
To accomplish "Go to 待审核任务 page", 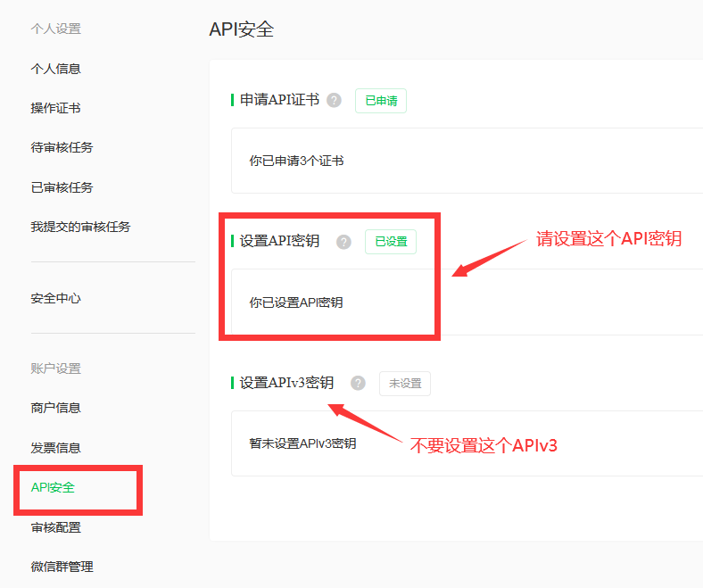I will click(x=62, y=147).
